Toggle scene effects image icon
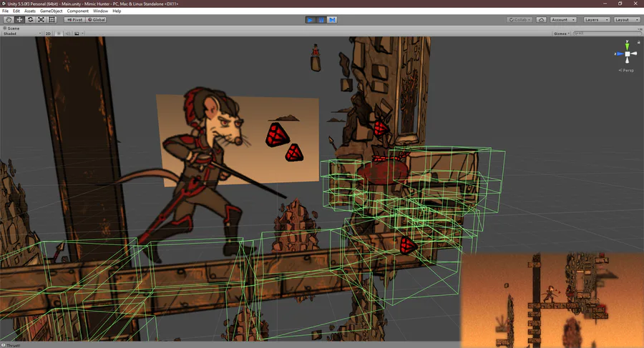The height and width of the screenshot is (348, 644). point(77,34)
